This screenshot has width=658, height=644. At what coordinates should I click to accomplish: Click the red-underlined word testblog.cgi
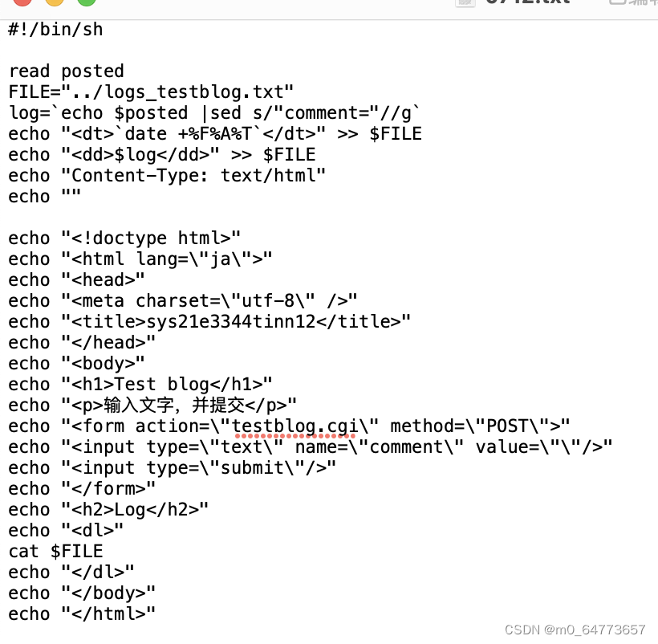296,426
